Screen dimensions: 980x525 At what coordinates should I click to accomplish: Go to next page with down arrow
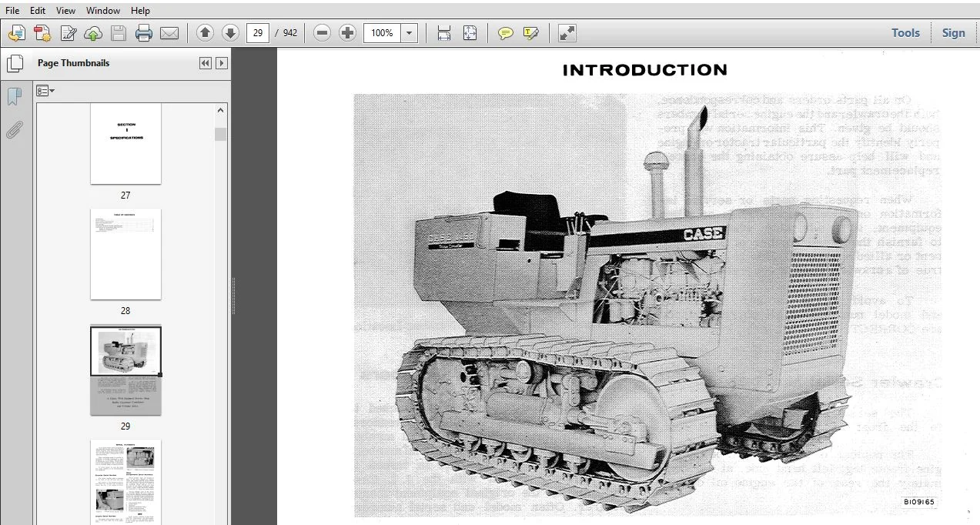pyautogui.click(x=230, y=33)
